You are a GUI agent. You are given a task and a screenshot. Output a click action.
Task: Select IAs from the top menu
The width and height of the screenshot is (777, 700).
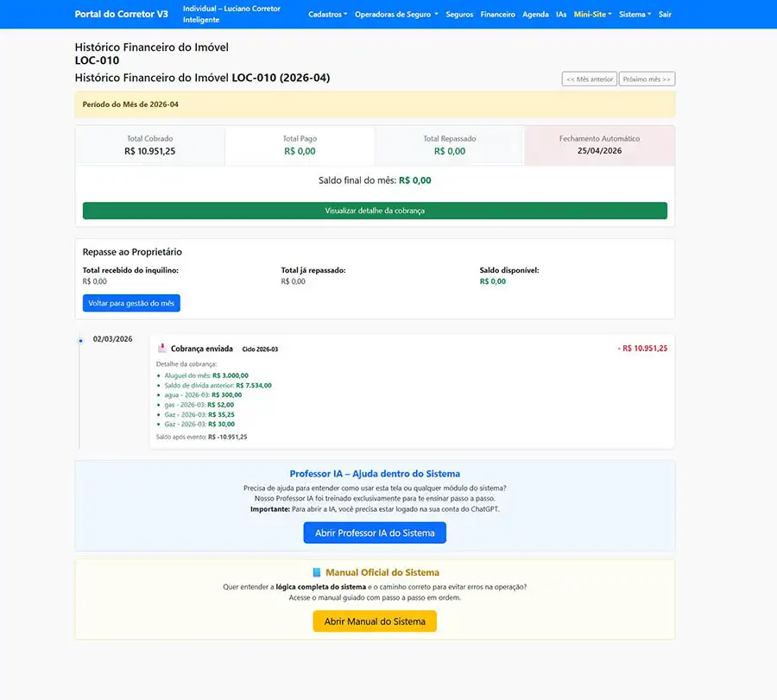tap(561, 14)
